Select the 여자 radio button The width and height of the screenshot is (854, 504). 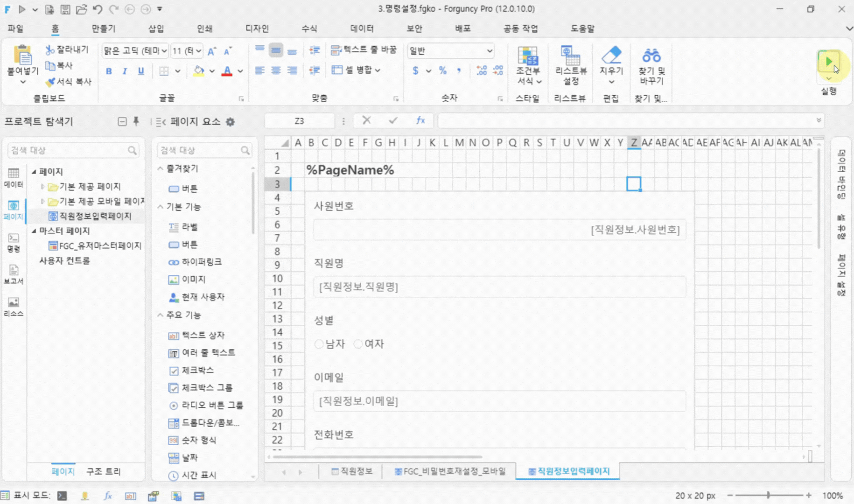tap(358, 344)
